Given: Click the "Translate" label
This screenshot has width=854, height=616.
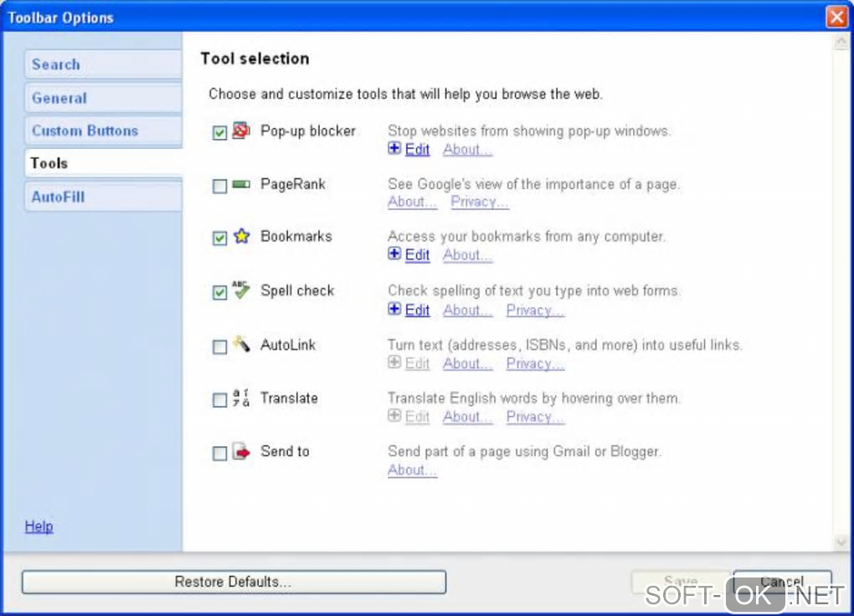Looking at the screenshot, I should [289, 398].
